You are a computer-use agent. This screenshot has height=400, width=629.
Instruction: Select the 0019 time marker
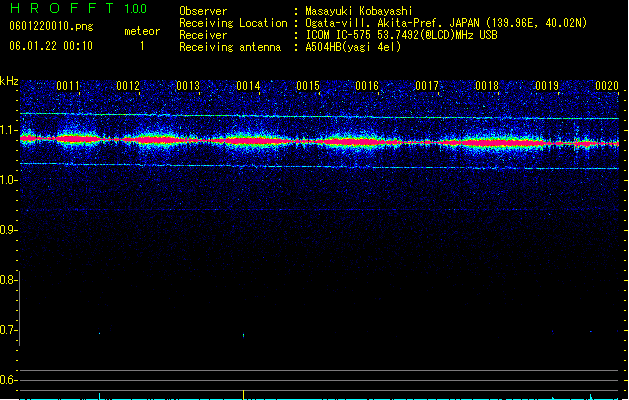547,86
